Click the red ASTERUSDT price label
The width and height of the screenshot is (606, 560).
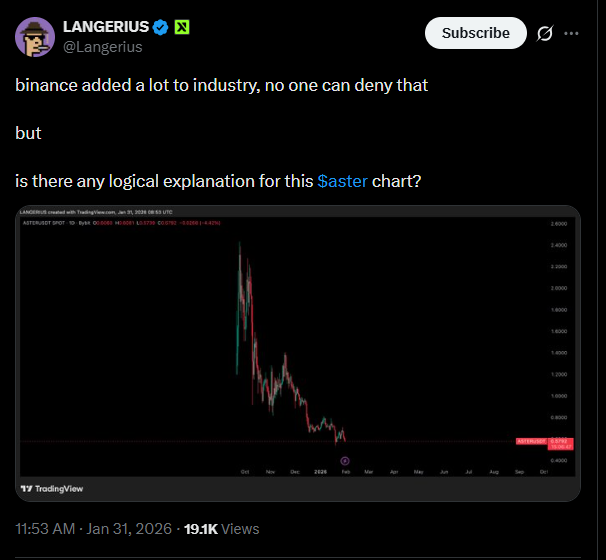(x=530, y=441)
